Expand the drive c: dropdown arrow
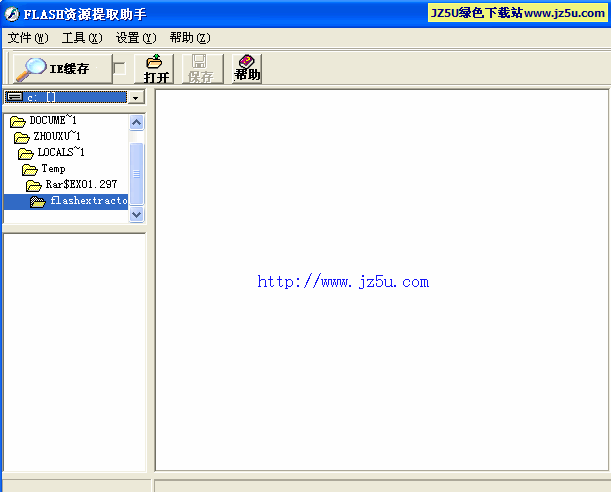 (x=136, y=97)
